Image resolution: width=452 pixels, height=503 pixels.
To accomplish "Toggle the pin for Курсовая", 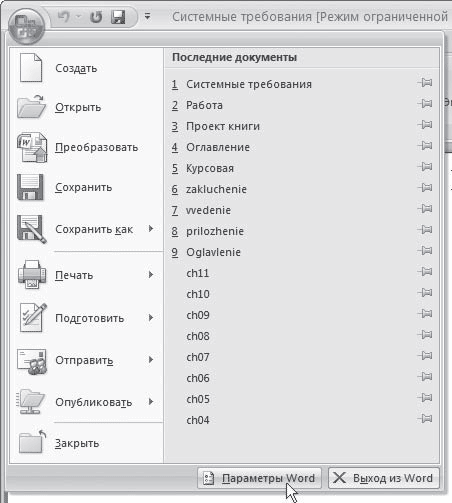I will pos(425,166).
